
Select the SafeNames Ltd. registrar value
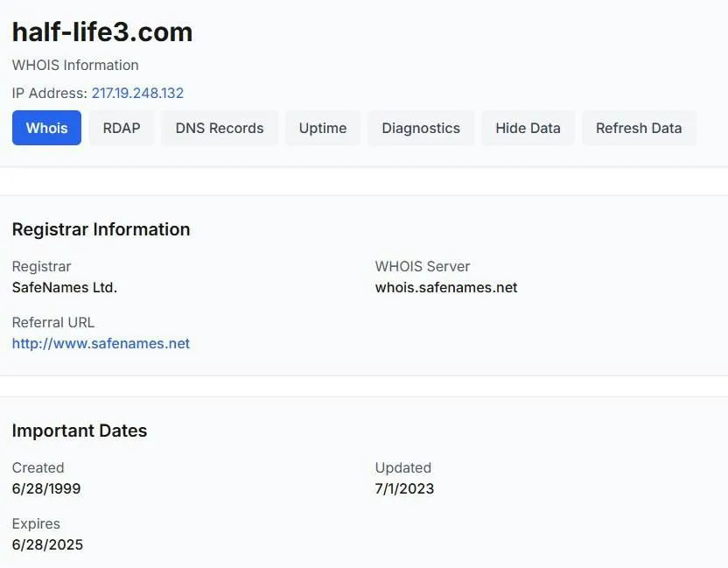pyautogui.click(x=65, y=287)
